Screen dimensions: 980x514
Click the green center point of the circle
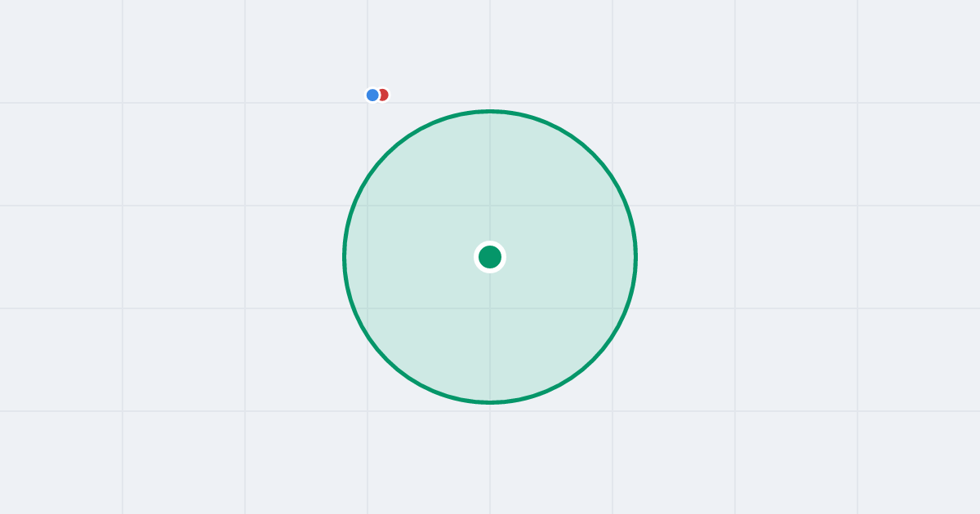coord(490,257)
